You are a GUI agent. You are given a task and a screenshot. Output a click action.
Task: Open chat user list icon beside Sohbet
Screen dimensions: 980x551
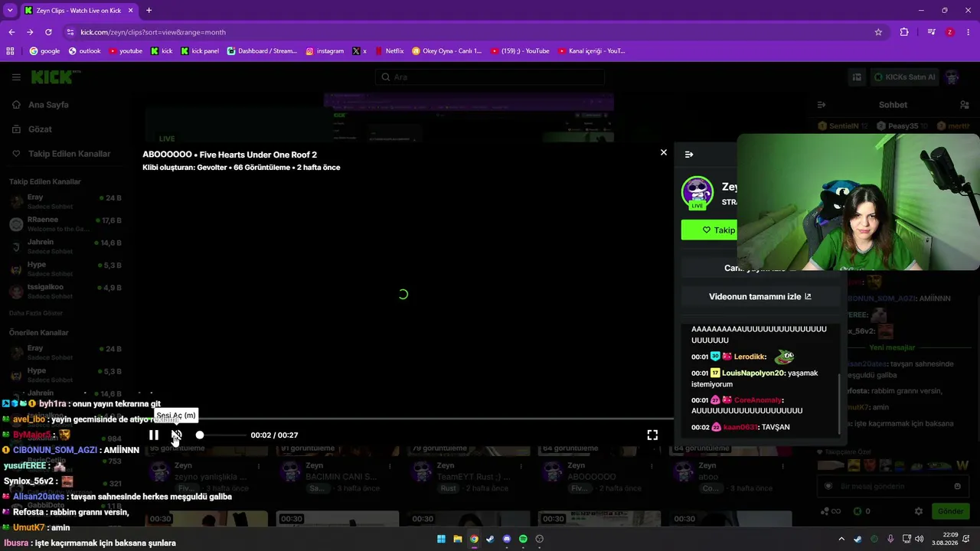pos(965,105)
